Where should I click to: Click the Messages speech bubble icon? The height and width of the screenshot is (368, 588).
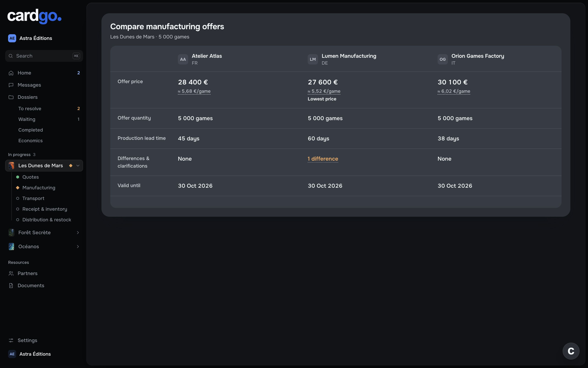tap(11, 85)
